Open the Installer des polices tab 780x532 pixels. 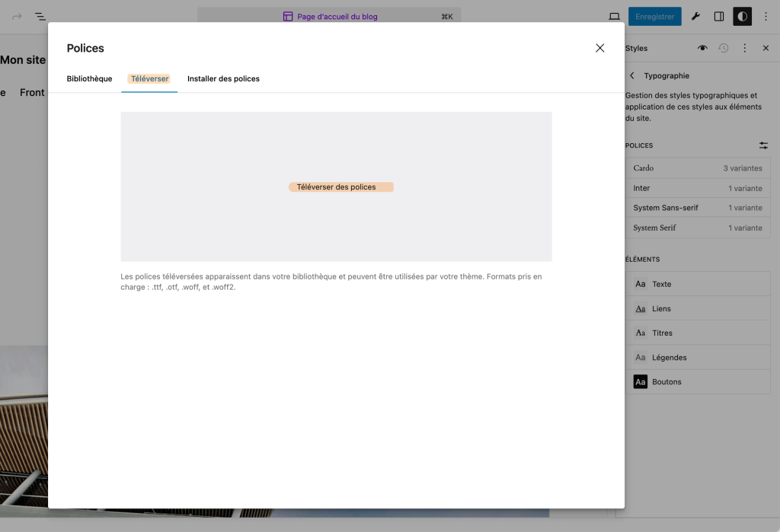click(223, 78)
